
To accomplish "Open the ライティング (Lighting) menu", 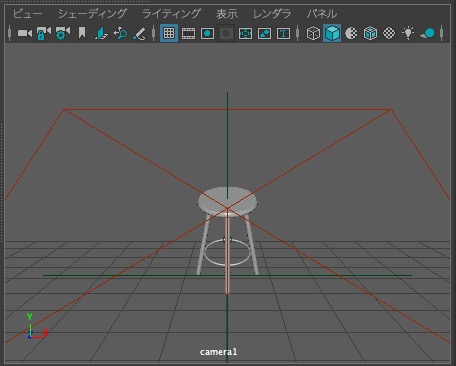I will (x=171, y=14).
